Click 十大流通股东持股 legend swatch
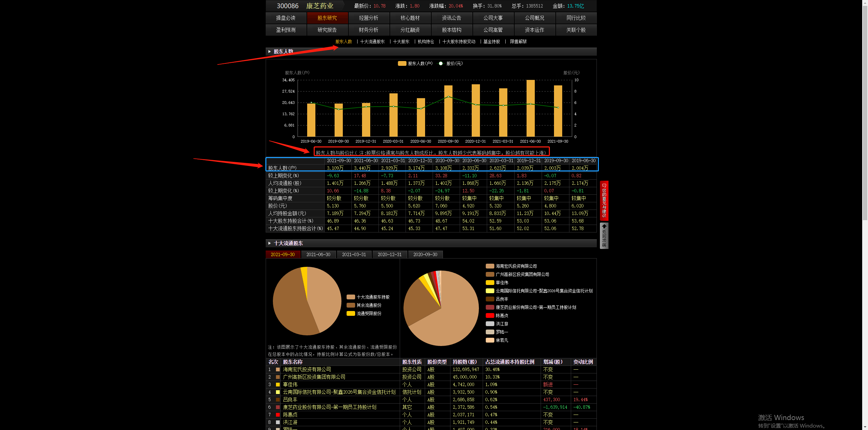The height and width of the screenshot is (430, 868). (351, 297)
